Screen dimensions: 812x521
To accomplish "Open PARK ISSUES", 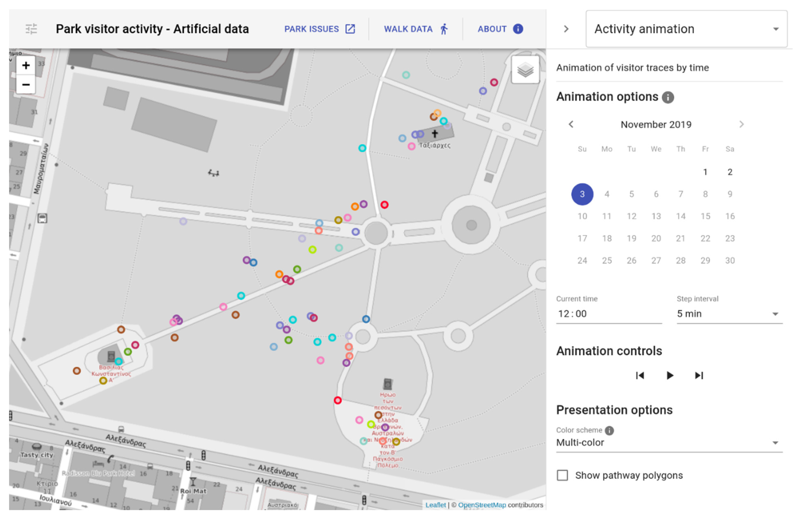I will coord(311,29).
